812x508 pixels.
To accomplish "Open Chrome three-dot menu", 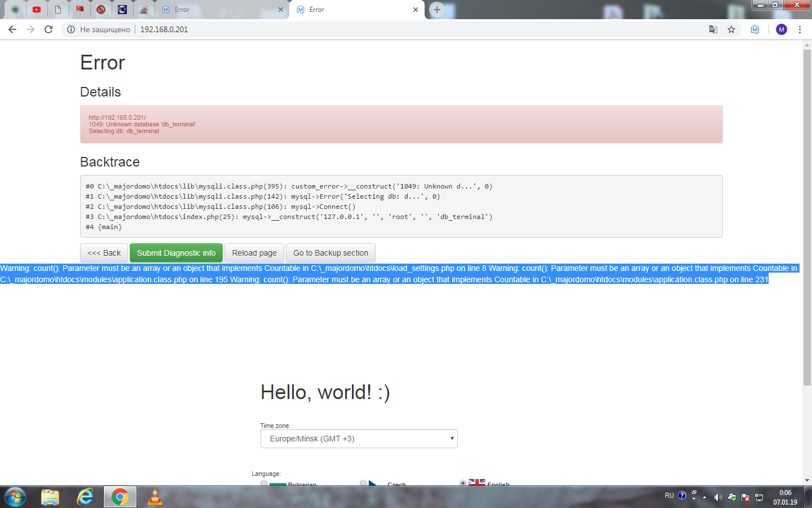I will (x=800, y=29).
